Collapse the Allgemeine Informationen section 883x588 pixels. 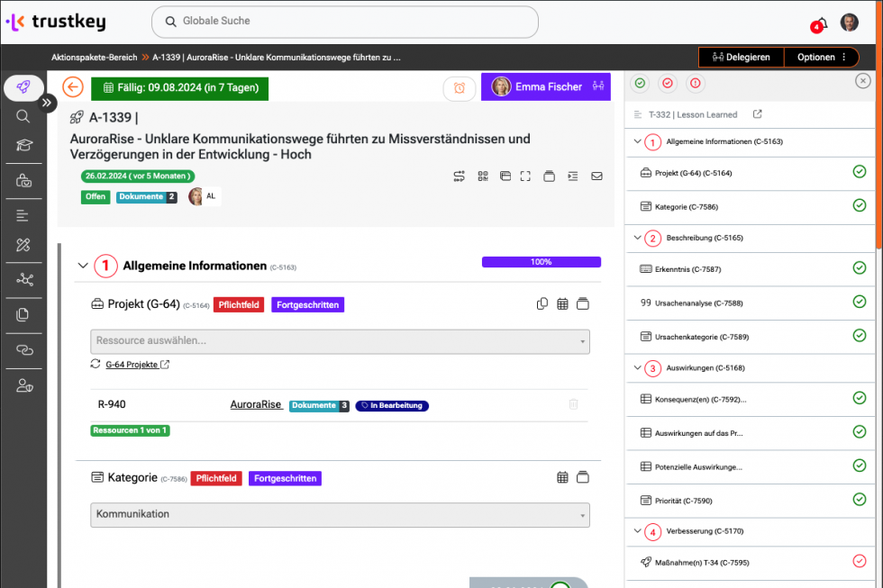point(84,266)
